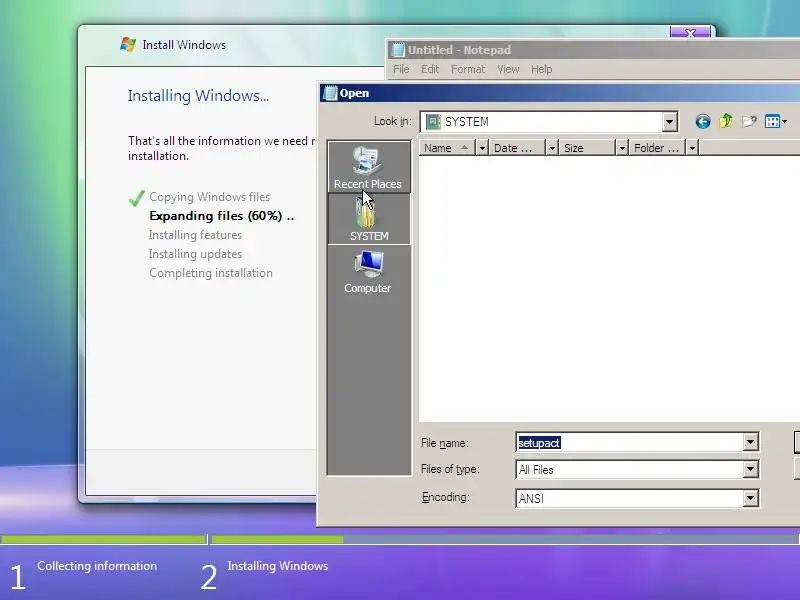
Task: Click the Completing installation step text
Action: pyautogui.click(x=211, y=273)
